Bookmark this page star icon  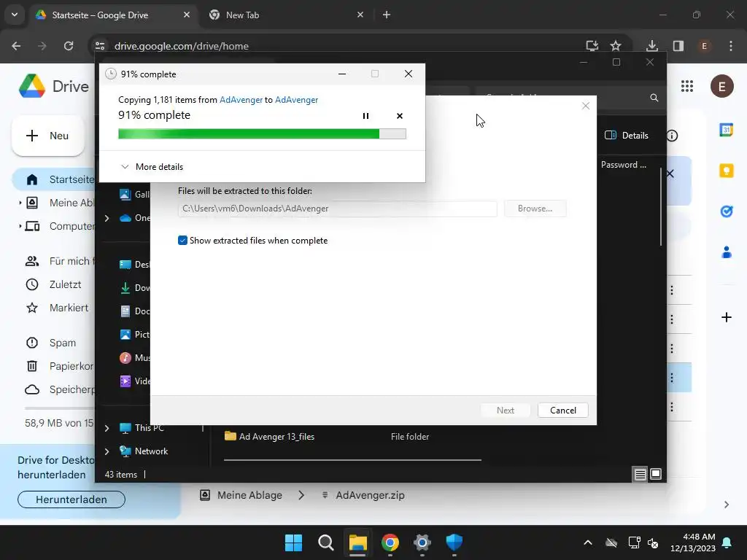[x=616, y=46]
